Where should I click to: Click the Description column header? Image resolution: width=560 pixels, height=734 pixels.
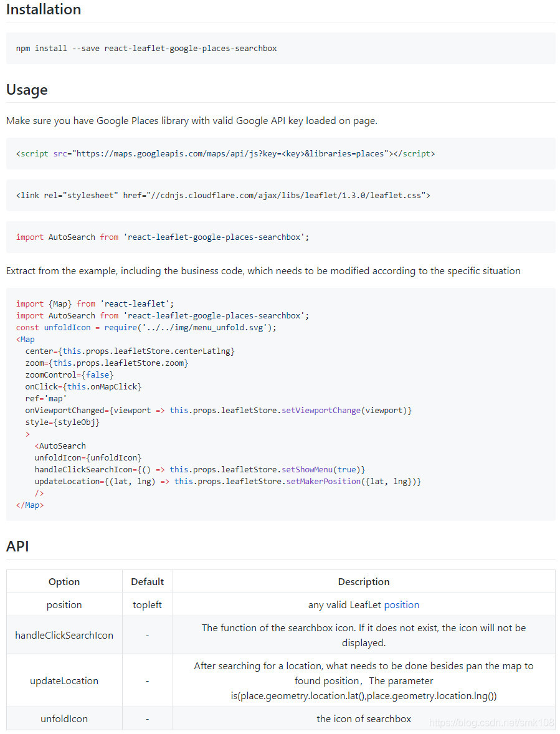tap(364, 582)
